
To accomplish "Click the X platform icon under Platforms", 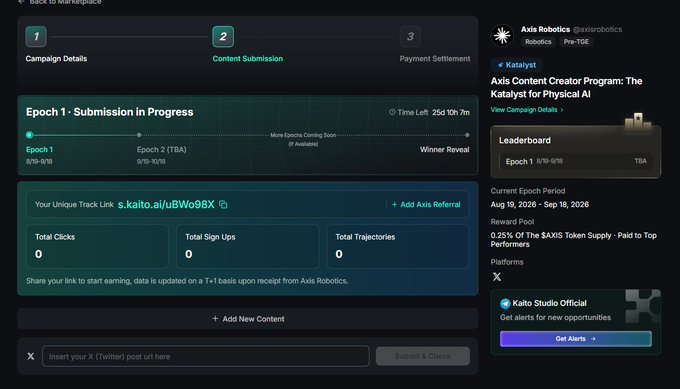I will 497,277.
